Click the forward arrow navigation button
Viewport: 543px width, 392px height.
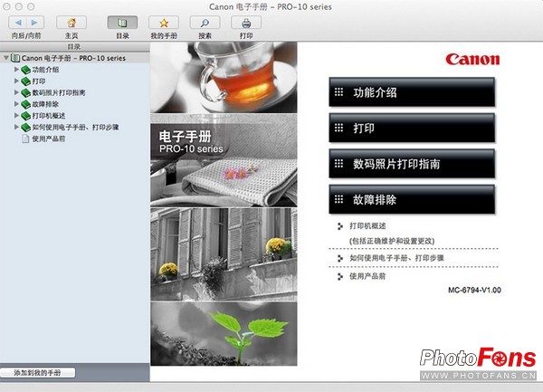[x=33, y=22]
